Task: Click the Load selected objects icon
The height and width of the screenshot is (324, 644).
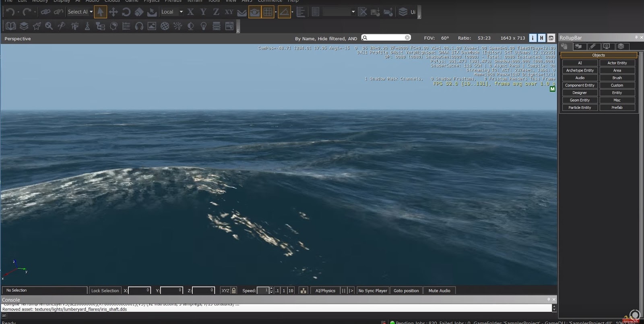Action: (x=388, y=12)
